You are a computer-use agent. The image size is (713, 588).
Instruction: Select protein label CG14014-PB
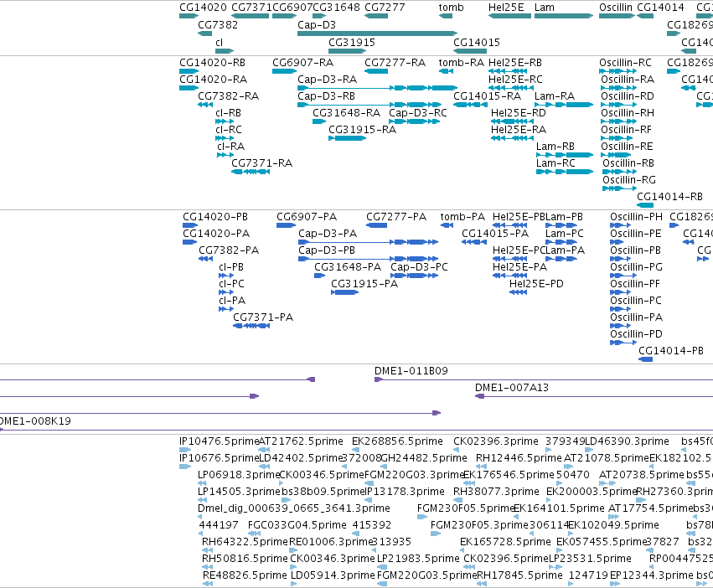click(671, 351)
